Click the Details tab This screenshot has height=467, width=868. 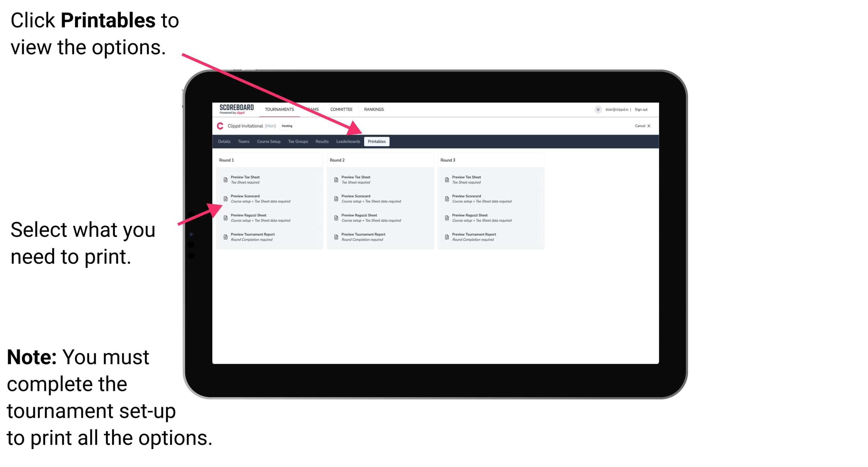225,142
